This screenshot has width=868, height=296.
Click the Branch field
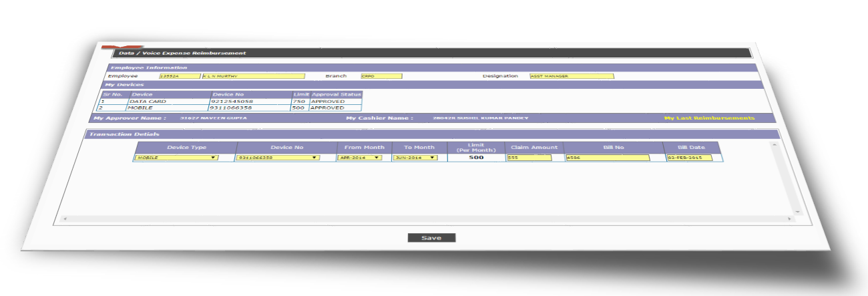(381, 76)
